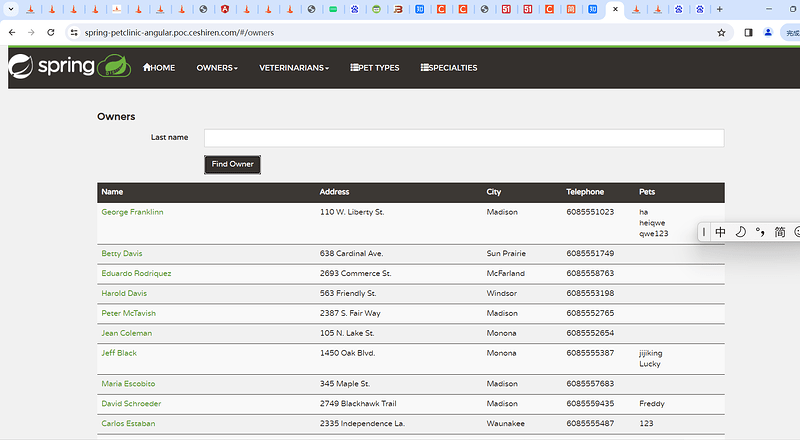Toggle simplified Chinese 简 on IME bar
The width and height of the screenshot is (800, 440).
click(780, 232)
